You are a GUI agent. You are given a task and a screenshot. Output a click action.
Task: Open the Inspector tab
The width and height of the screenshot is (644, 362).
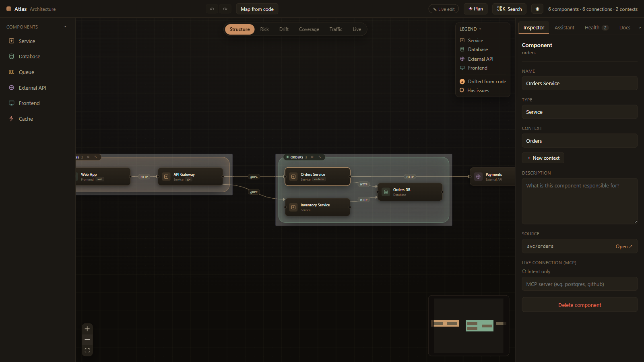[534, 28]
